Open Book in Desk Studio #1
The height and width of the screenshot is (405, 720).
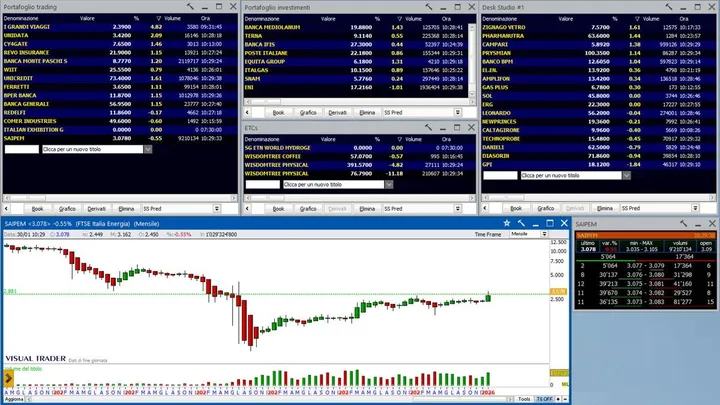516,208
